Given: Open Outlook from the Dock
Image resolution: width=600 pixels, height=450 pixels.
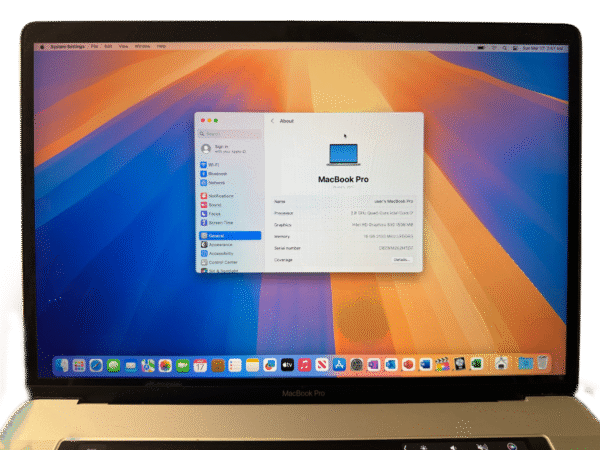Looking at the screenshot, I should (x=391, y=364).
